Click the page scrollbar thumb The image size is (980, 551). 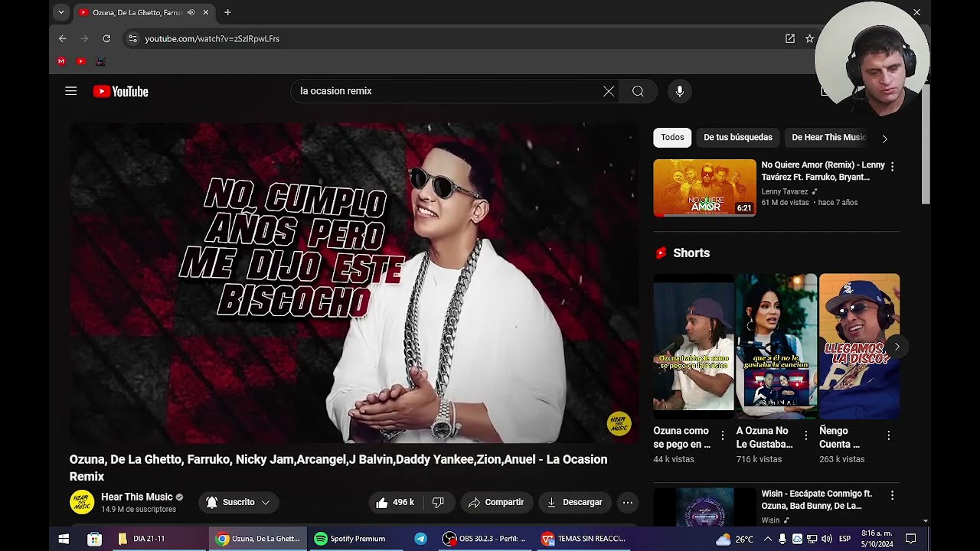click(926, 144)
